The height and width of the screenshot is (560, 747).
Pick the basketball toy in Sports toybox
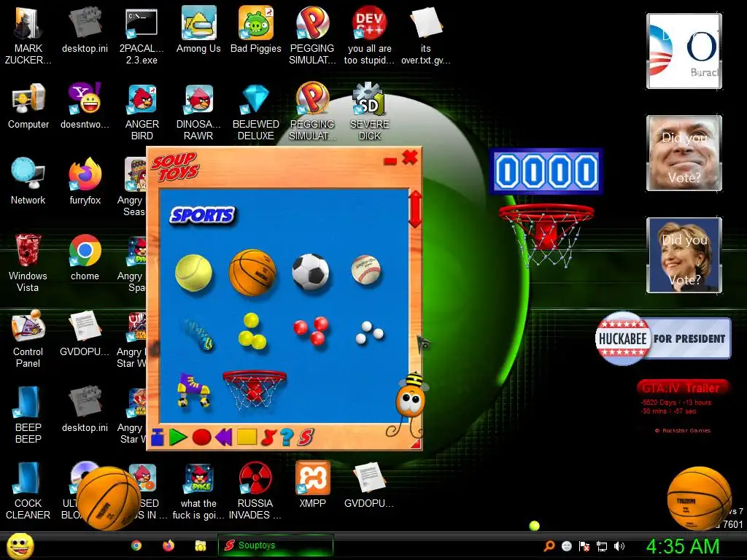click(252, 273)
